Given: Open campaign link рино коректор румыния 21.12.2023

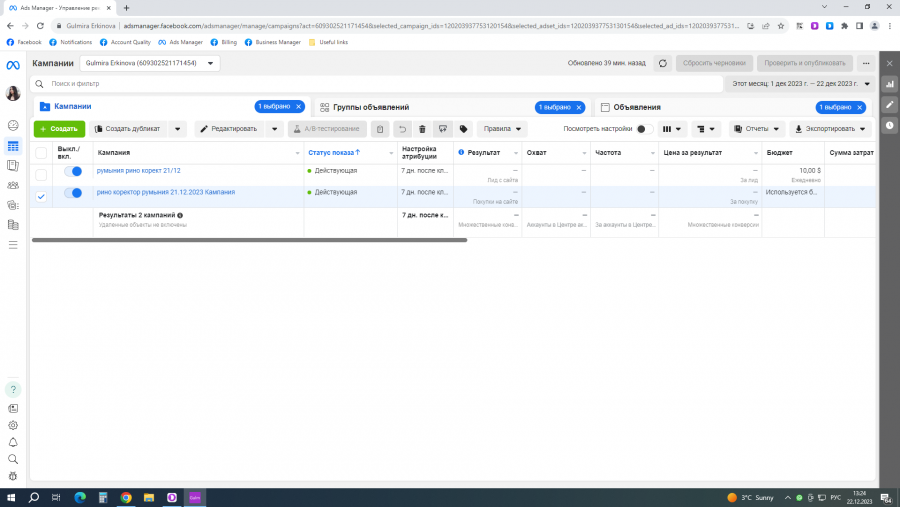Looking at the screenshot, I should click(x=166, y=192).
